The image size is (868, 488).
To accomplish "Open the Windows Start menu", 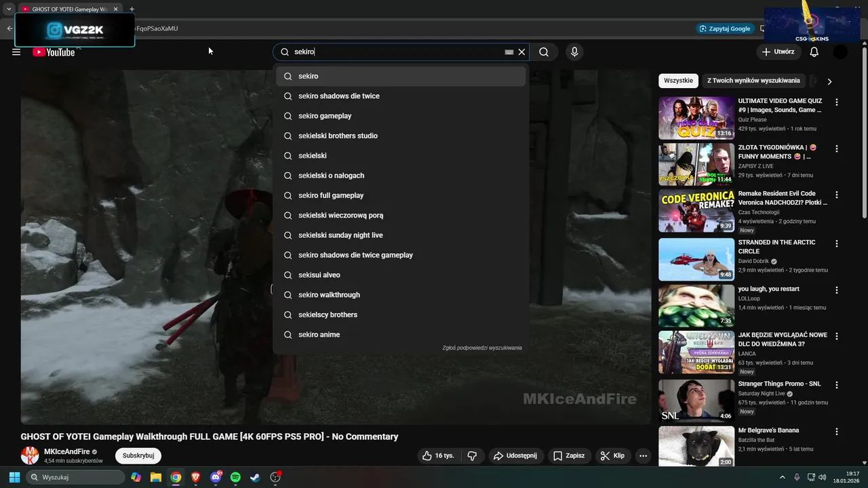I will click(x=14, y=477).
